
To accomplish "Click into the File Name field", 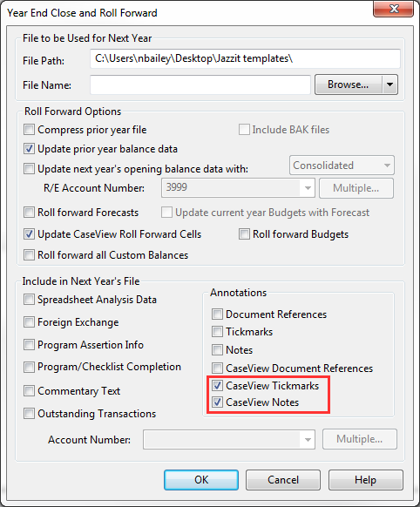I will [200, 84].
